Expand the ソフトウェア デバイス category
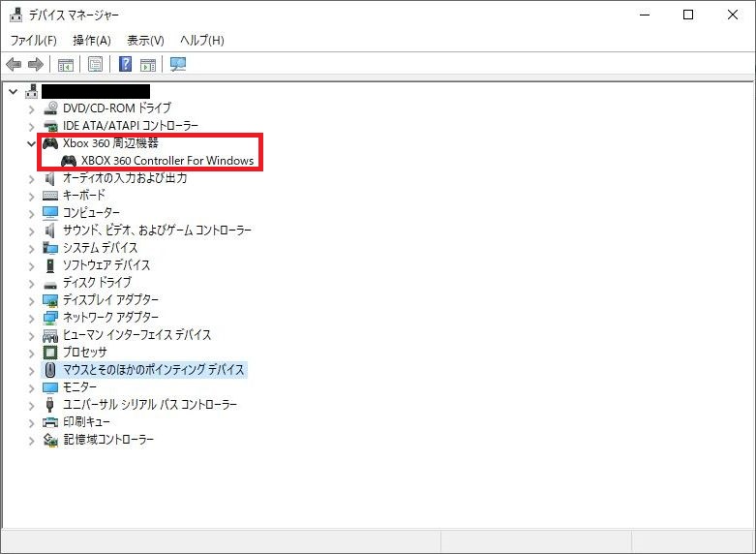This screenshot has height=554, width=756. [32, 266]
